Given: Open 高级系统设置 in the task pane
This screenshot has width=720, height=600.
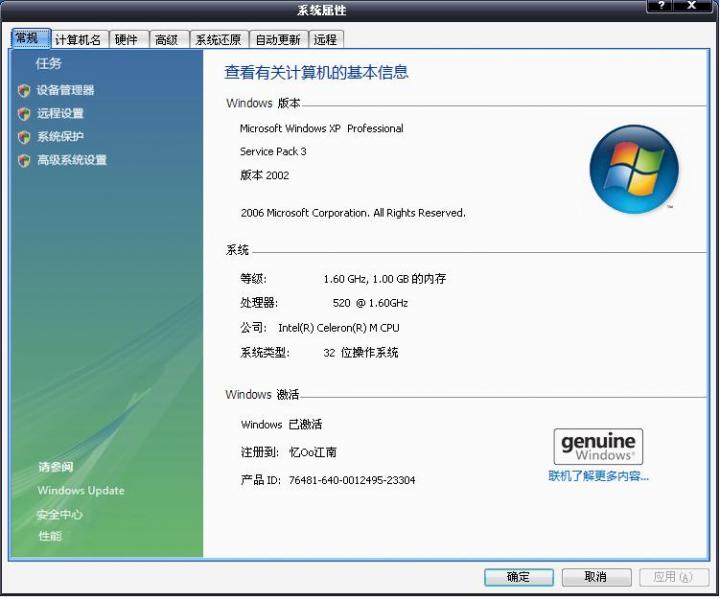Looking at the screenshot, I should (x=72, y=160).
